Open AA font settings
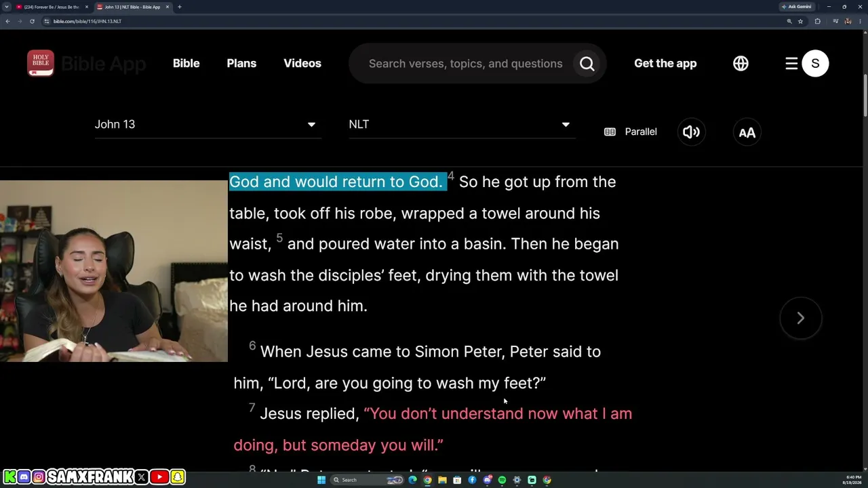 (747, 132)
